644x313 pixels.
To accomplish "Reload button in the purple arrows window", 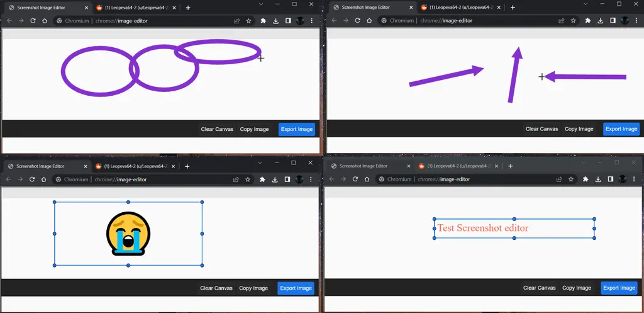I will (x=357, y=21).
